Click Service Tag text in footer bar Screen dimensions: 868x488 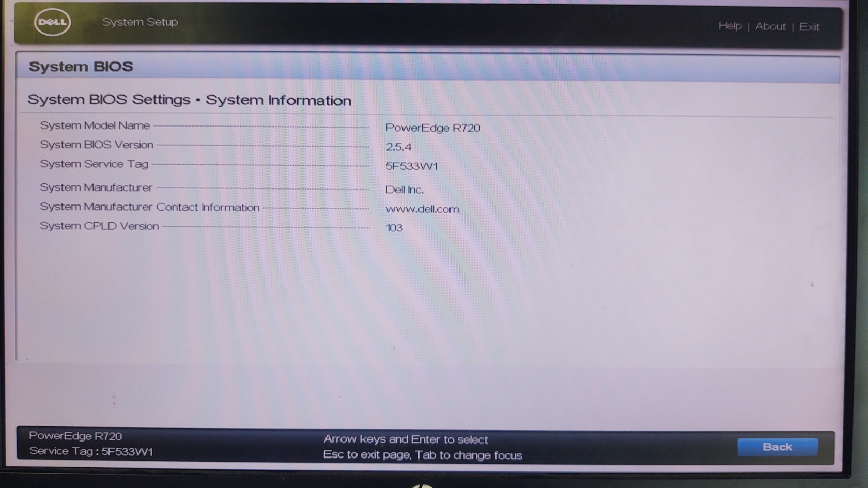point(91,451)
